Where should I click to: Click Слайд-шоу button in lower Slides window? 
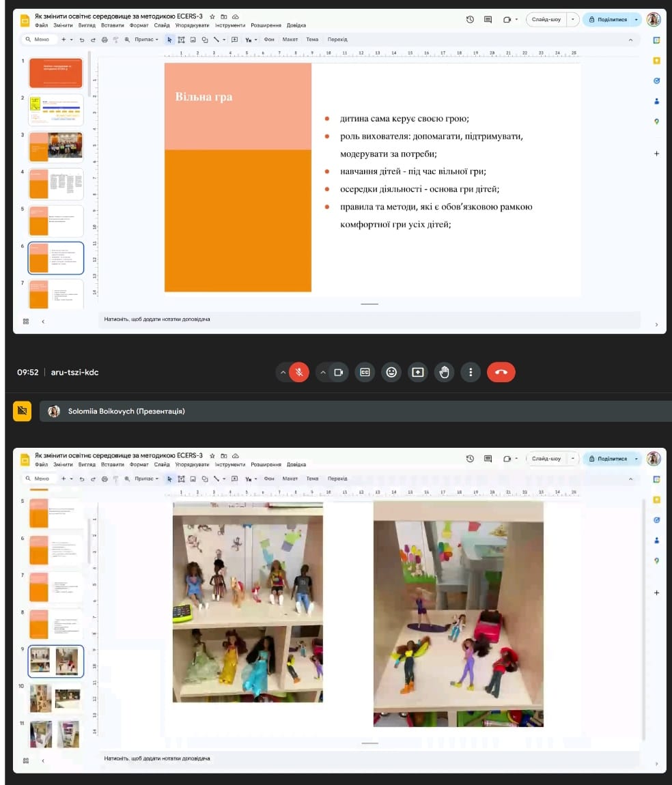546,459
